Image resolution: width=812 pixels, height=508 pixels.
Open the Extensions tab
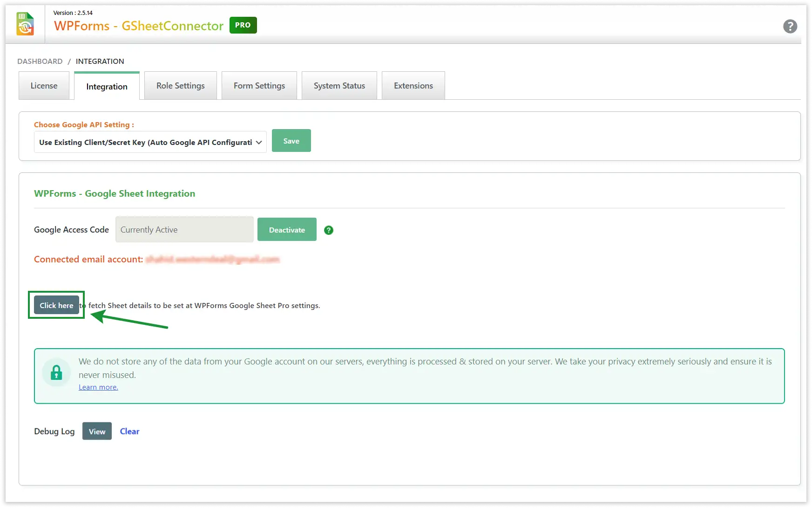pyautogui.click(x=413, y=85)
